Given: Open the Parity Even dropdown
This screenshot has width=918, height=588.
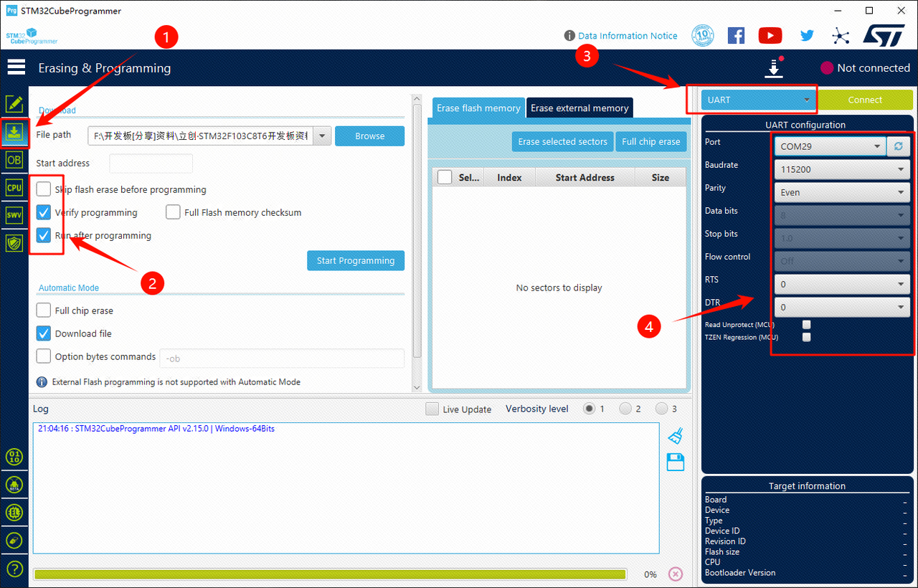Looking at the screenshot, I should click(842, 192).
